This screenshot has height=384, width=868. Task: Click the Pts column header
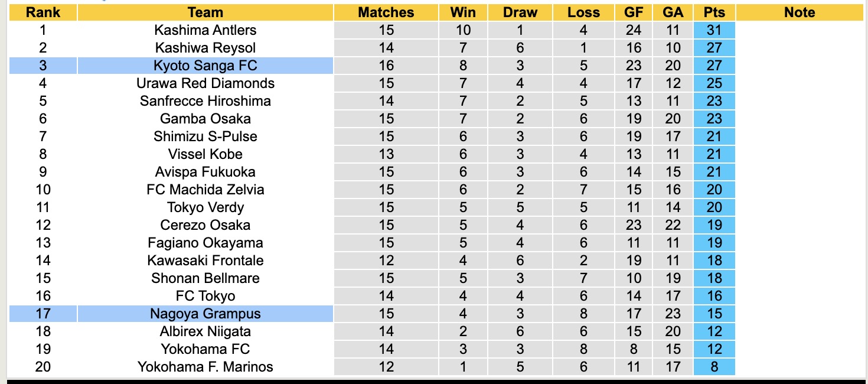[x=714, y=12]
